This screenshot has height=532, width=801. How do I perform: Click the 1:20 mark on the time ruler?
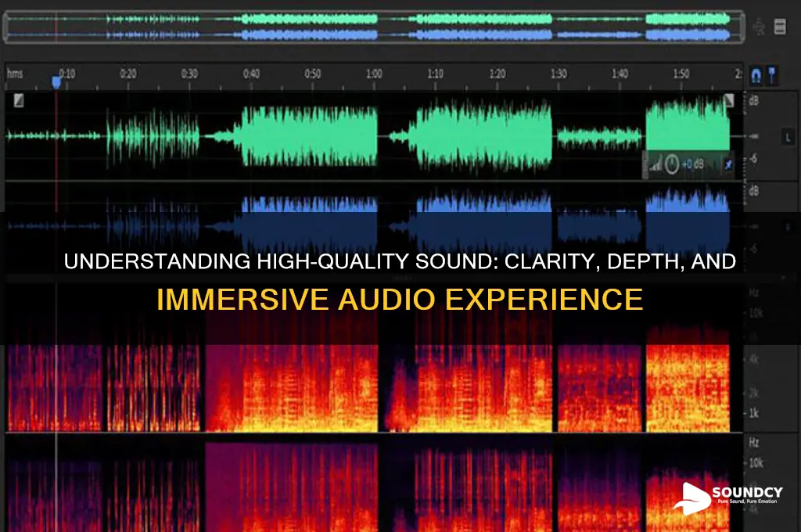click(497, 74)
